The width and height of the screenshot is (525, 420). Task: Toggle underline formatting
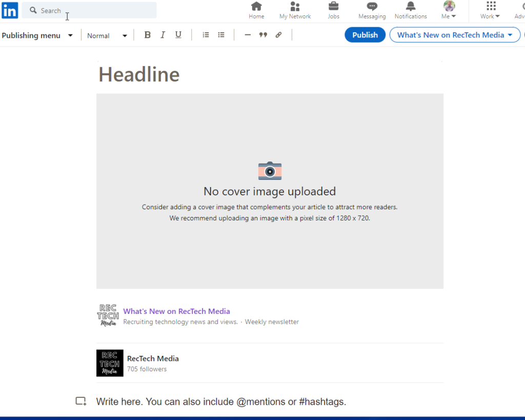click(178, 35)
